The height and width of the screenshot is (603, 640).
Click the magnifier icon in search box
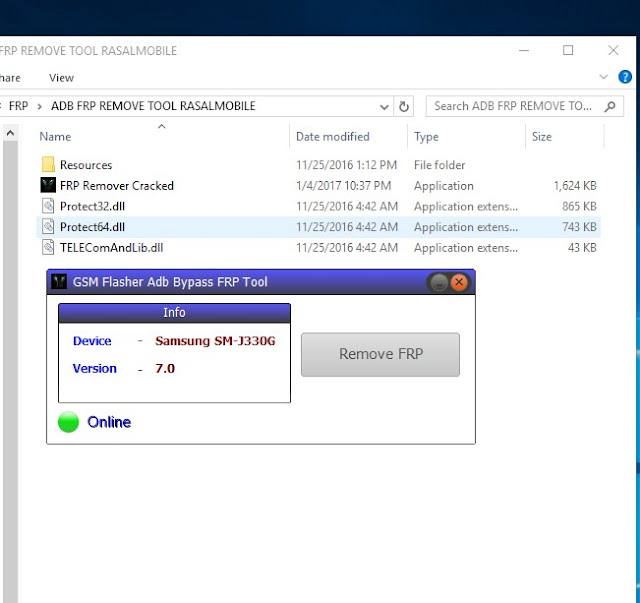pos(610,107)
